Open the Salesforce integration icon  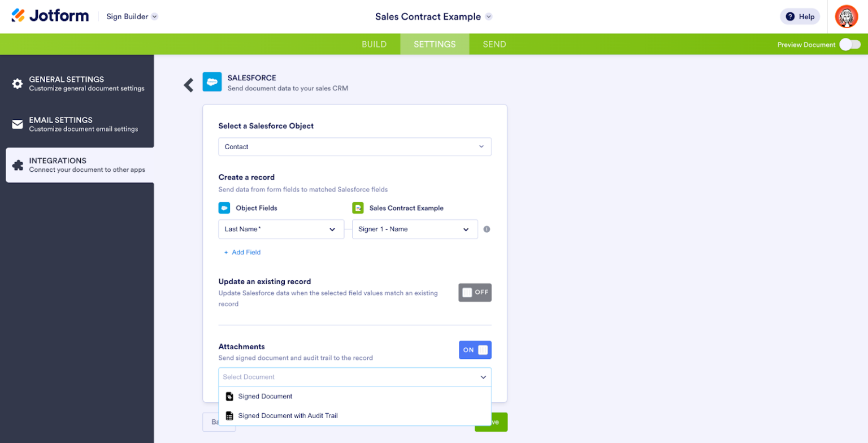212,81
